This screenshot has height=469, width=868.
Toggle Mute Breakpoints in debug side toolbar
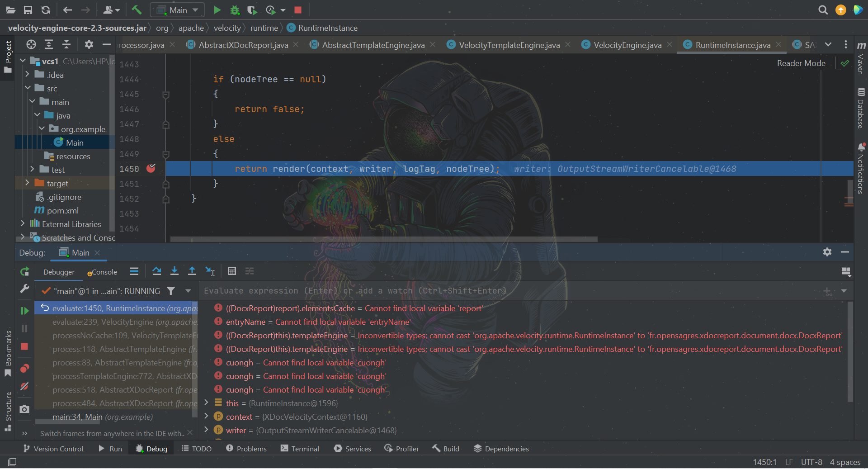[x=24, y=386]
